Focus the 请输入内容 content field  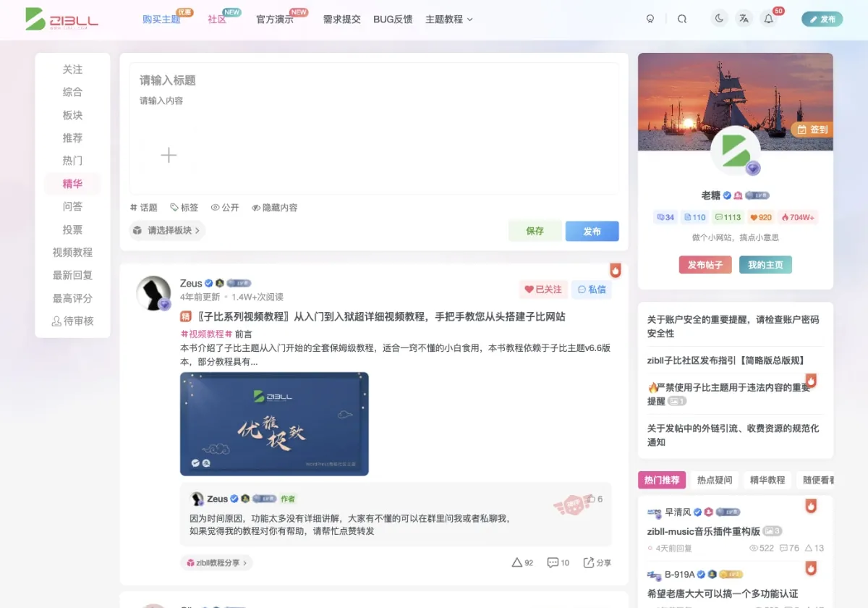[x=373, y=101]
